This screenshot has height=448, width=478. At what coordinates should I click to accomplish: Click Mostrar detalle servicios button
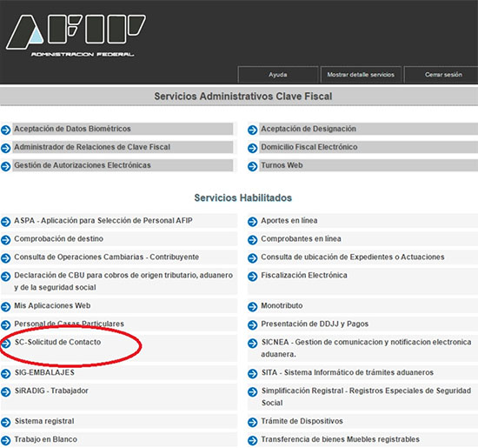click(361, 75)
